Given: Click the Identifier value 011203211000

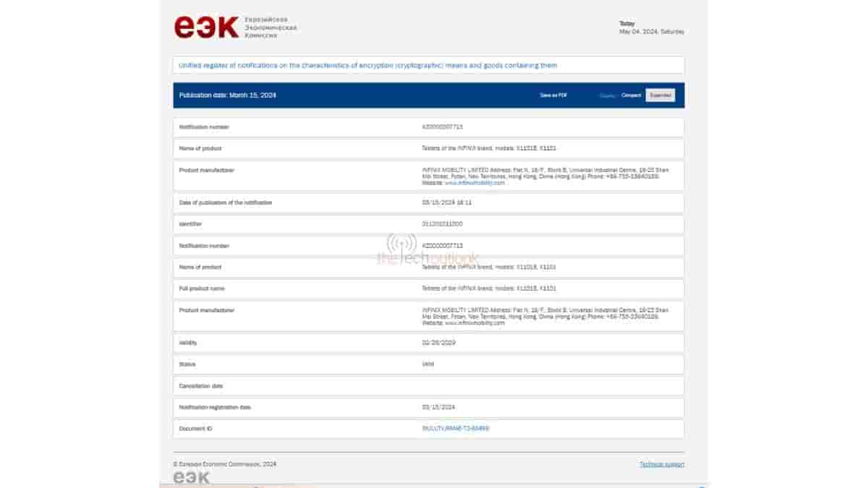Looking at the screenshot, I should coord(442,224).
